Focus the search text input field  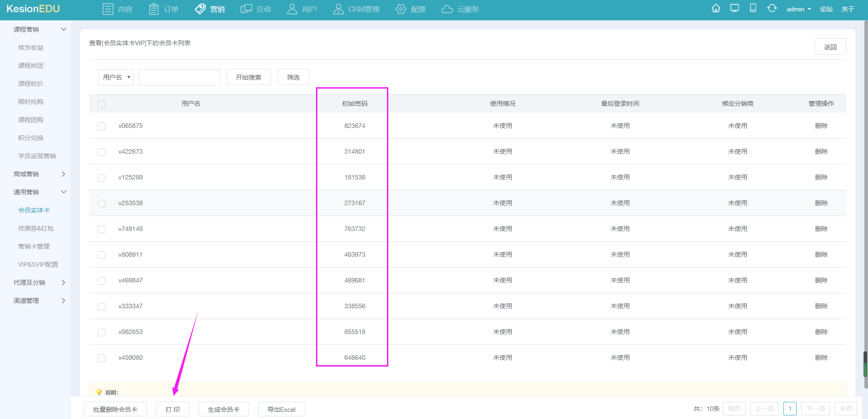coord(179,77)
